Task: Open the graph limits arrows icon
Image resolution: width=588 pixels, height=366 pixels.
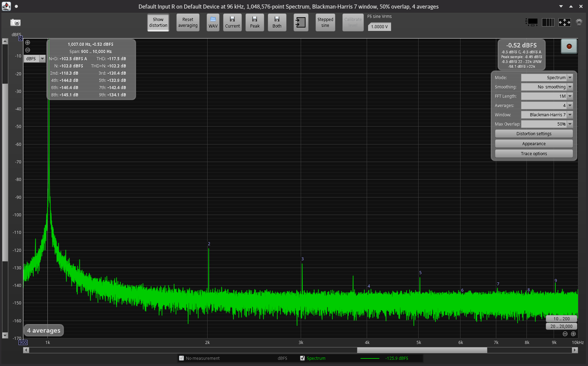Action: 565,22
